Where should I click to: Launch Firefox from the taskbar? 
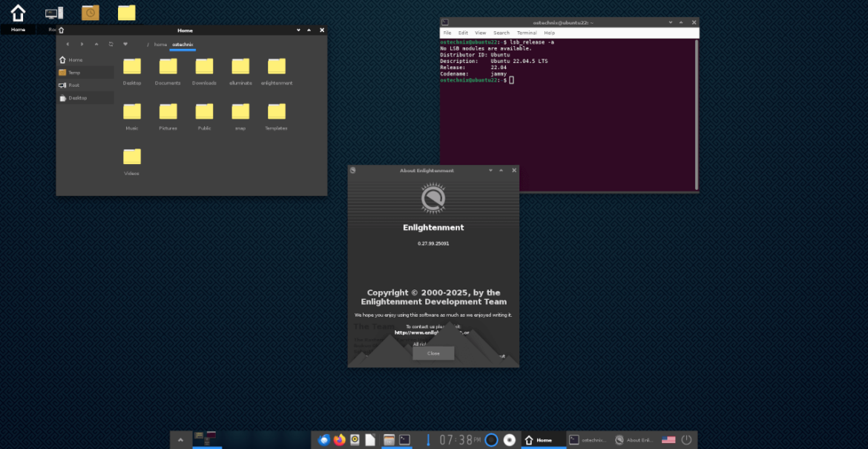(340, 439)
